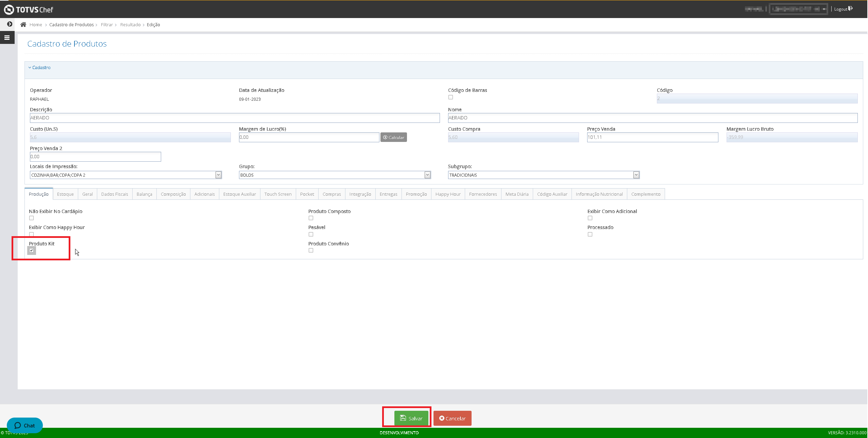Click the round arrow sidebar expand icon
868x438 pixels.
click(10, 24)
